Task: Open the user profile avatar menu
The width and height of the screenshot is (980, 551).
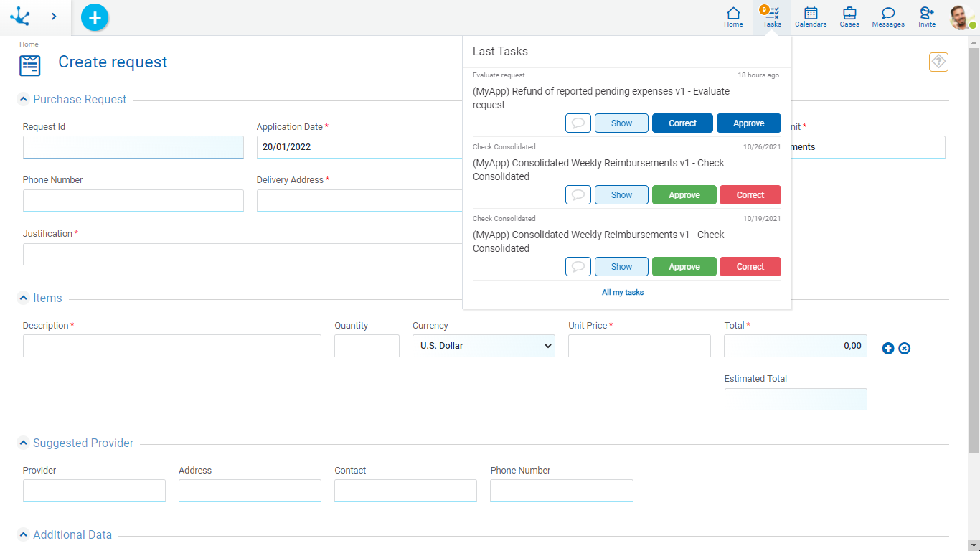Action: point(961,17)
